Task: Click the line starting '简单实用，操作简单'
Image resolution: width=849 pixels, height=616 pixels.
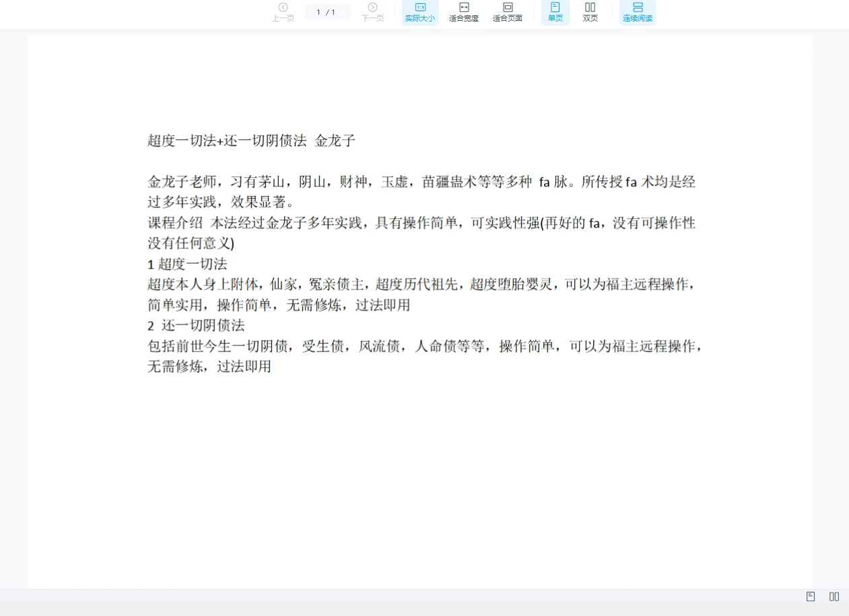Action: tap(279, 305)
